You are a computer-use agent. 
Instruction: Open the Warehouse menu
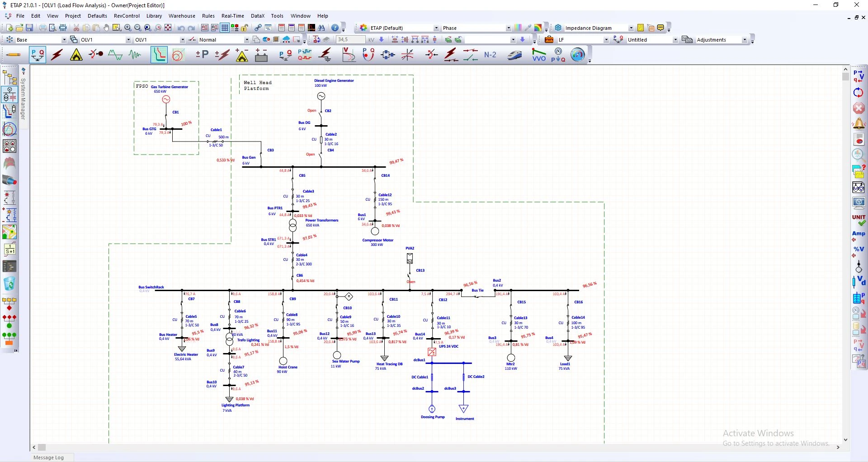pos(182,16)
